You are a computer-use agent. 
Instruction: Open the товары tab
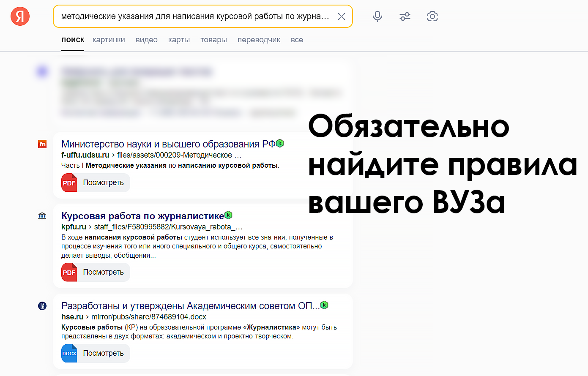(213, 40)
